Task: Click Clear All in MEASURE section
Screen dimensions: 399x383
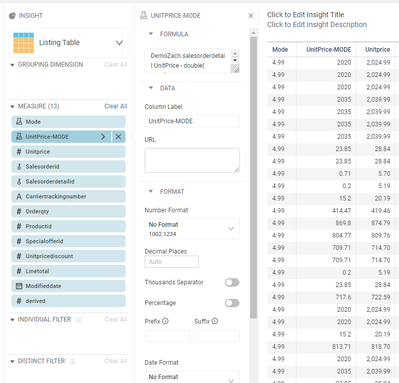Action: tap(116, 106)
